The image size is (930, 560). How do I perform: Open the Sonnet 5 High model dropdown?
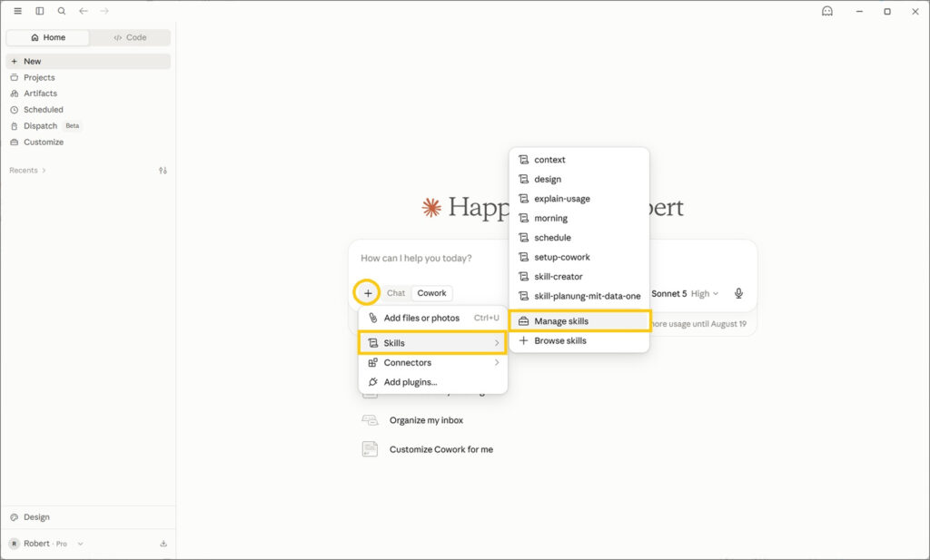click(x=685, y=293)
